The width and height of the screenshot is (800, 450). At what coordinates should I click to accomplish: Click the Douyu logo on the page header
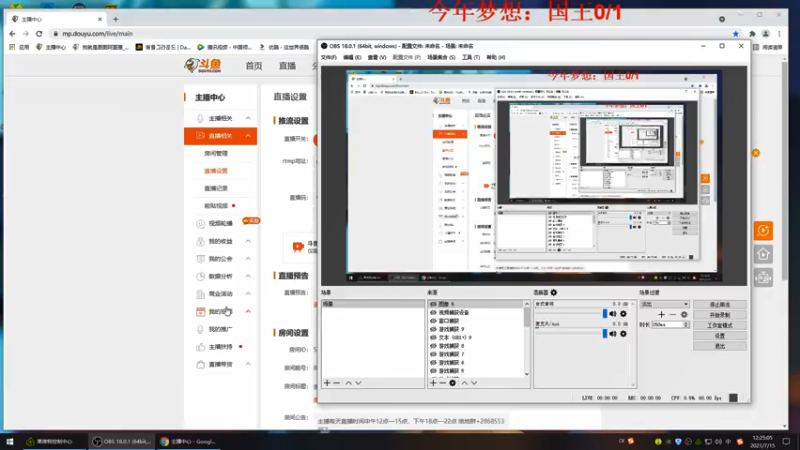click(203, 65)
